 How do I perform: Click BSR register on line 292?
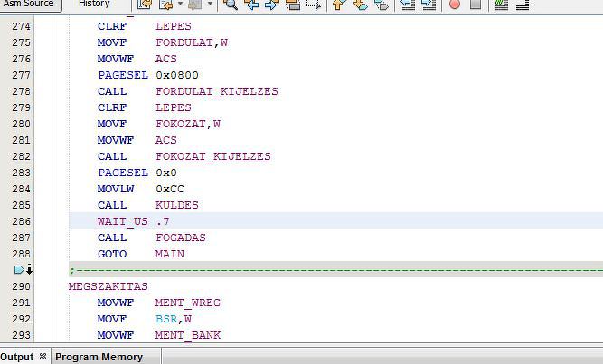[x=166, y=319]
